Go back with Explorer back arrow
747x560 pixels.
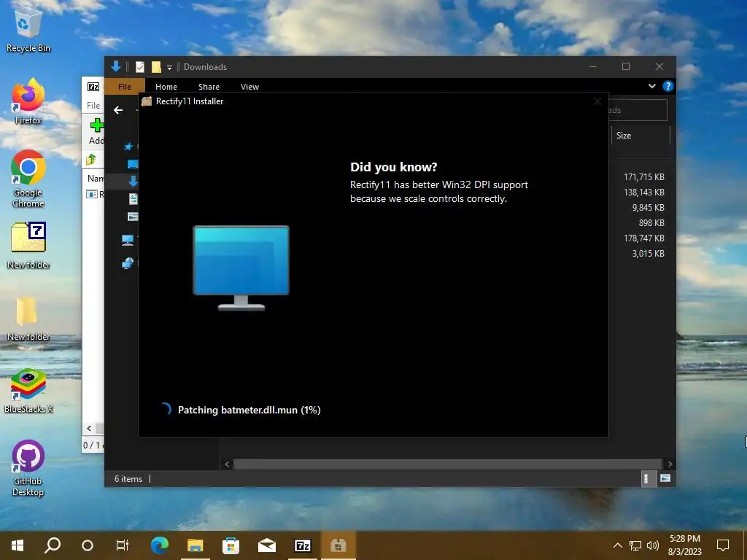click(118, 110)
